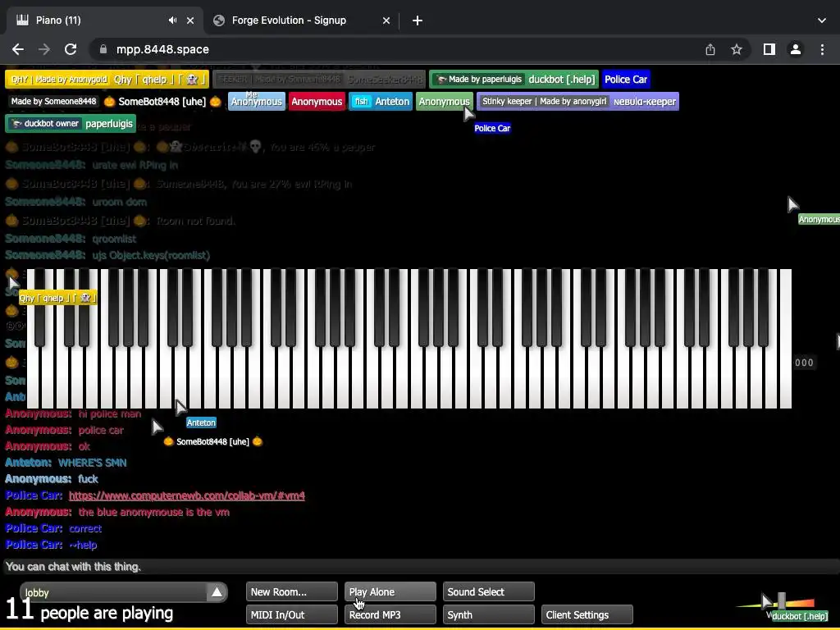The width and height of the screenshot is (840, 630).
Task: Open the browser profile icon
Action: 796,49
